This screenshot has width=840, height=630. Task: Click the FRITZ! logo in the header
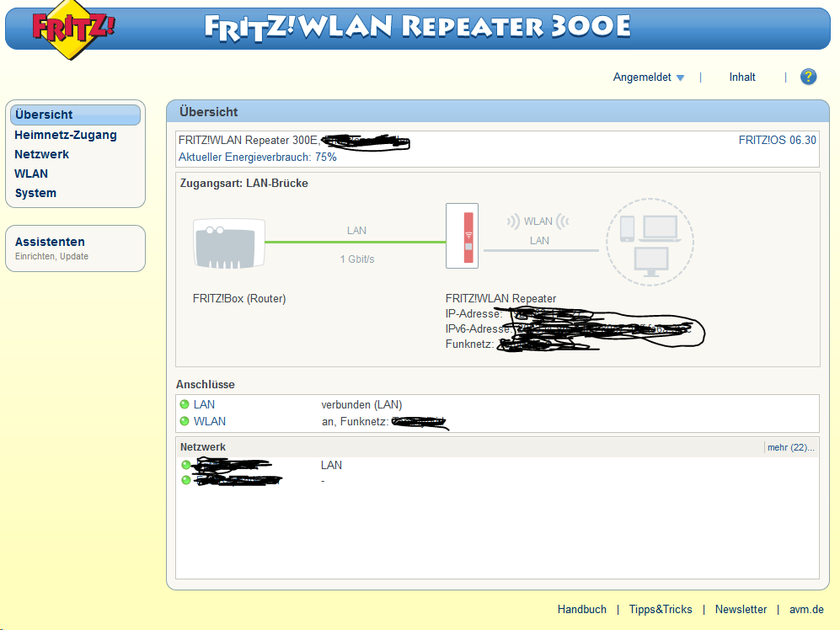pyautogui.click(x=73, y=29)
